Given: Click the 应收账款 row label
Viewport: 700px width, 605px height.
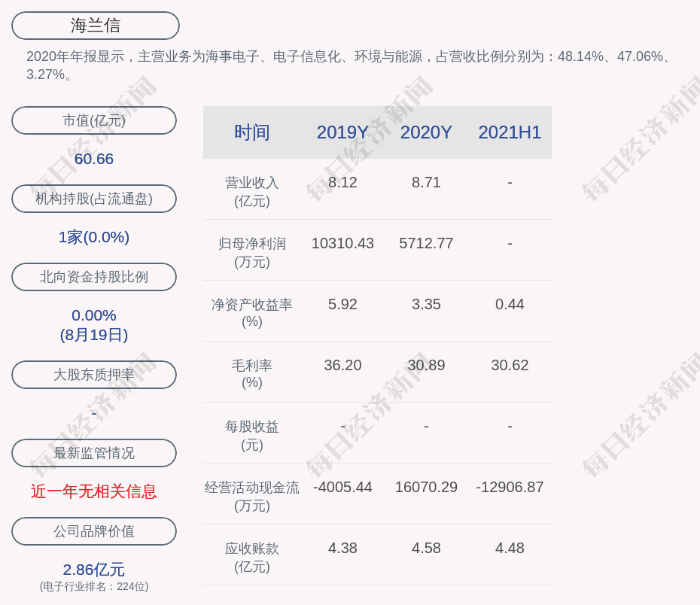Looking at the screenshot, I should tap(252, 557).
